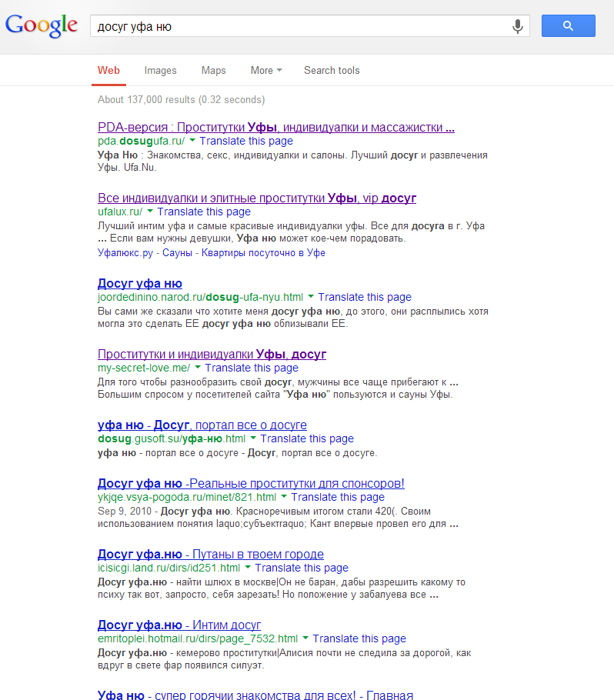Click the microphone voice search icon
Viewport: 614px width, 700px height.
tap(518, 26)
